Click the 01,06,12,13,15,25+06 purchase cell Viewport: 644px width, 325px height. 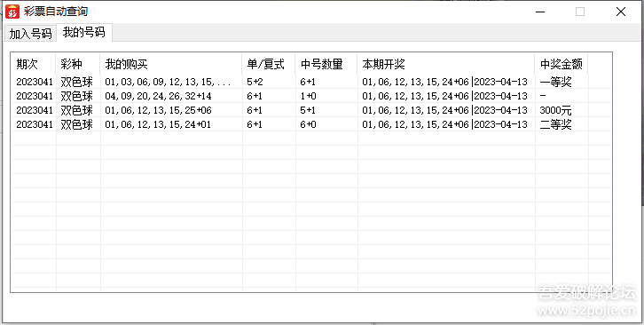click(x=158, y=110)
